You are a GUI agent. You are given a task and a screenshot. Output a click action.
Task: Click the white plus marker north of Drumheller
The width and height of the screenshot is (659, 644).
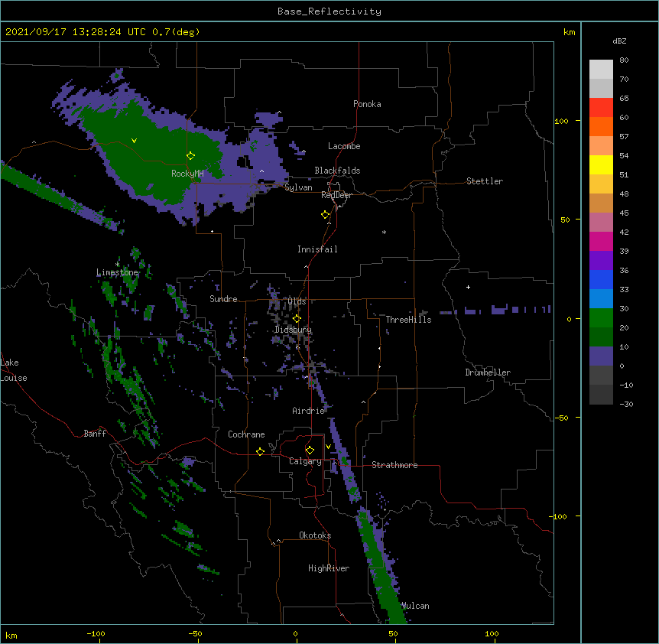click(x=468, y=287)
